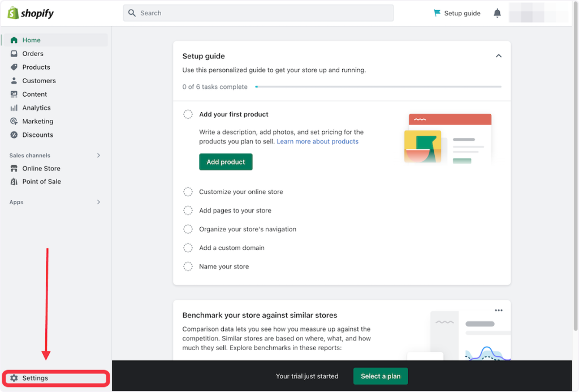
Task: Click the Discounts percent icon
Action: pos(14,135)
